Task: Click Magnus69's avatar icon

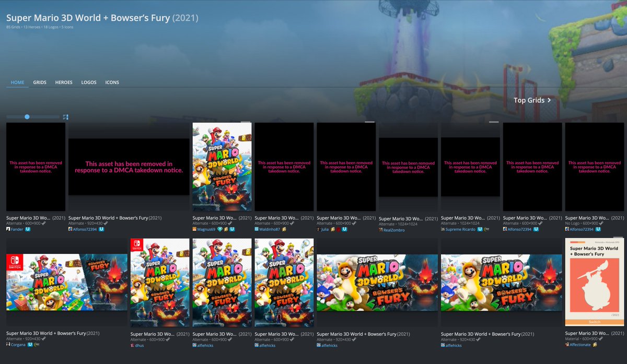Action: [x=194, y=229]
